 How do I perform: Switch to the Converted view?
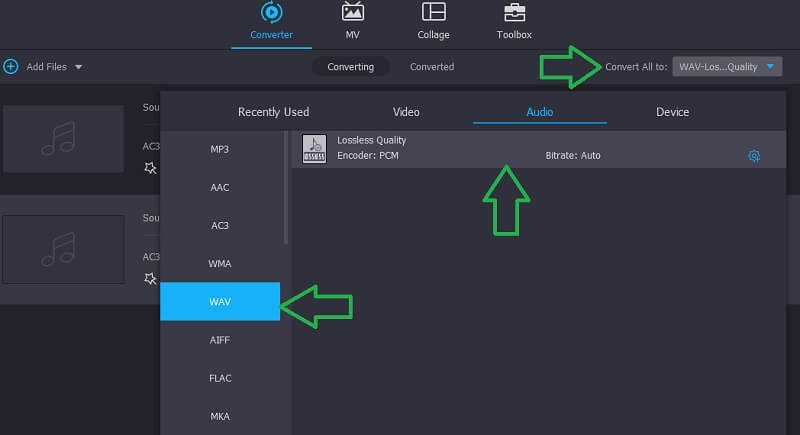point(432,67)
